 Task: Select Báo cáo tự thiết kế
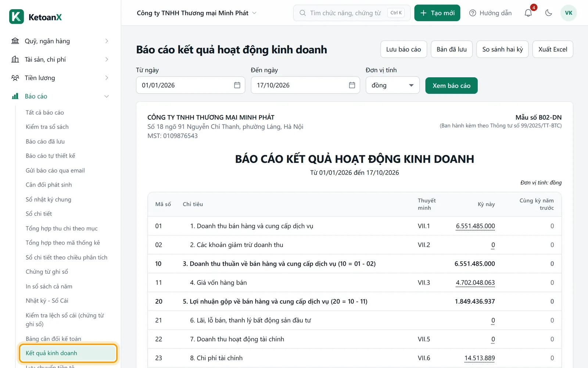click(x=50, y=156)
